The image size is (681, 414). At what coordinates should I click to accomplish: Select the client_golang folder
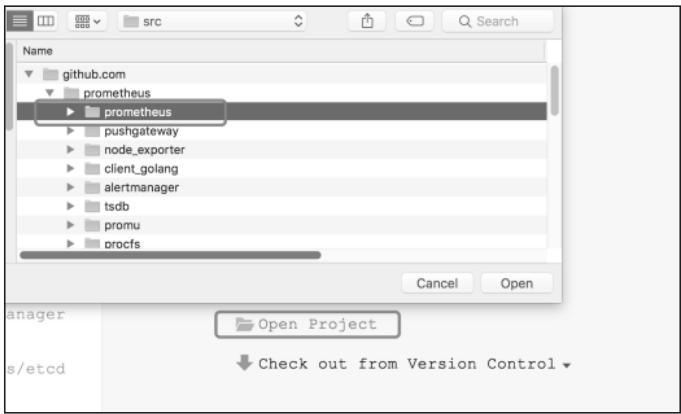139,168
